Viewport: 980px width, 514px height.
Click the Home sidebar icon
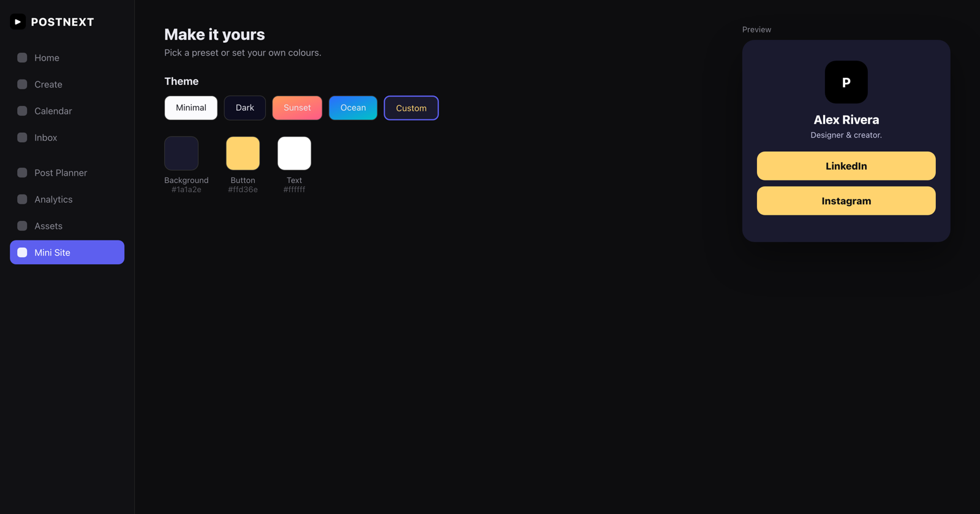[22, 58]
